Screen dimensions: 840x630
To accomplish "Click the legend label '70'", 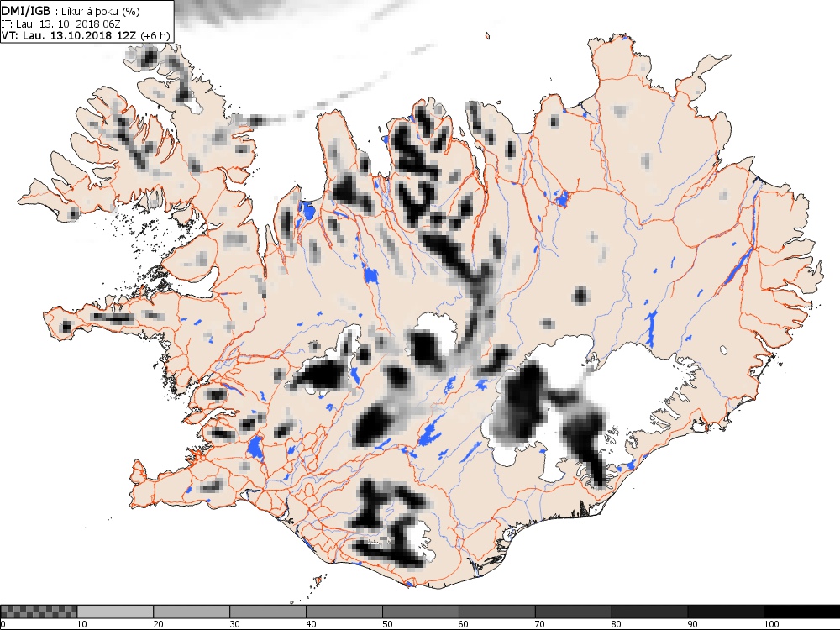I will point(540,624).
